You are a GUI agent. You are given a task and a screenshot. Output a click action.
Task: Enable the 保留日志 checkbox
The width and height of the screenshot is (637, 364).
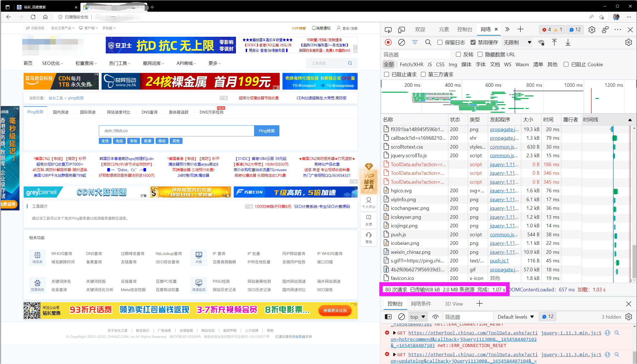pos(440,42)
